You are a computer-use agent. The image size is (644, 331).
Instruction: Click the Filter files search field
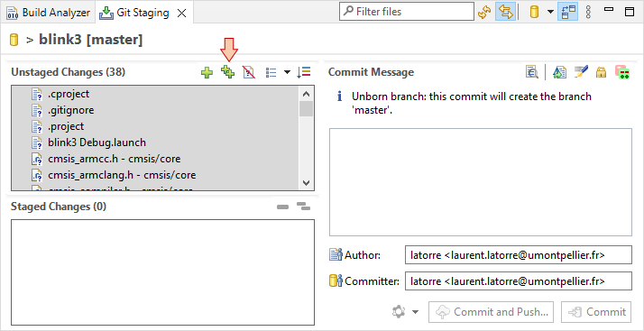407,12
